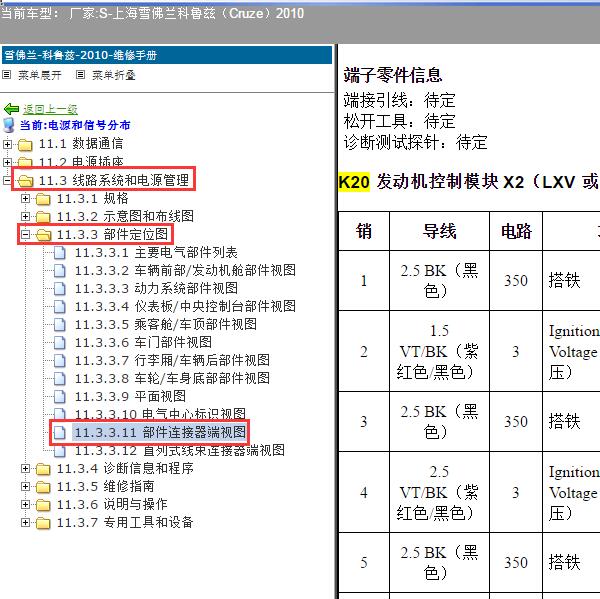
Task: Collapse the 11.3.3 部件定位图 node
Action: tap(25, 234)
